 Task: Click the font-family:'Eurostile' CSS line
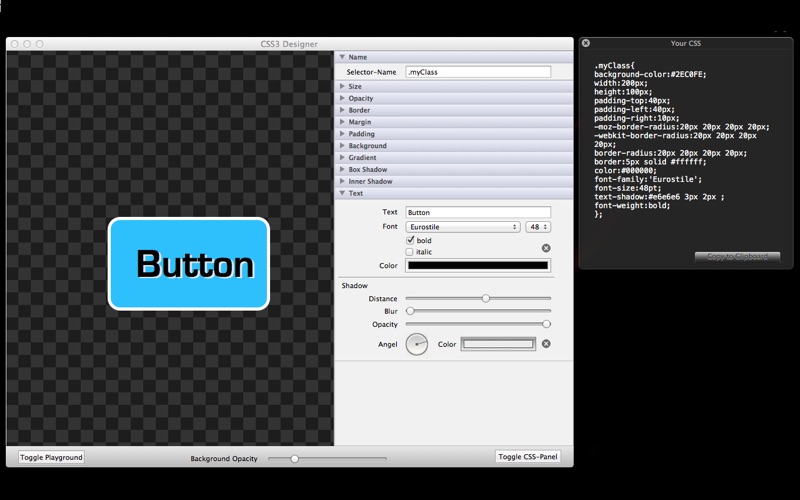pos(648,180)
